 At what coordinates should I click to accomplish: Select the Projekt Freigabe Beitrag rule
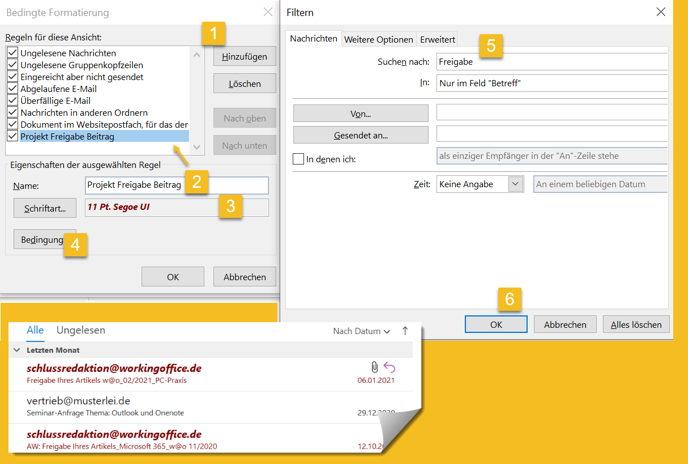pos(104,136)
